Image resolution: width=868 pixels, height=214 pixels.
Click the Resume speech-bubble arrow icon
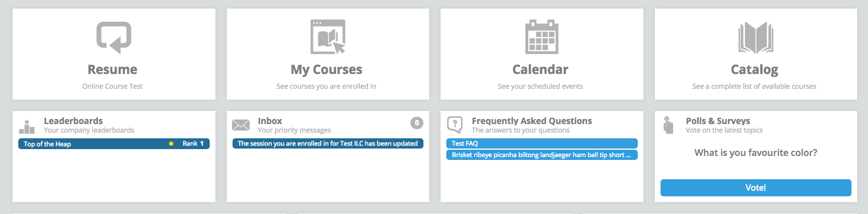pyautogui.click(x=113, y=37)
